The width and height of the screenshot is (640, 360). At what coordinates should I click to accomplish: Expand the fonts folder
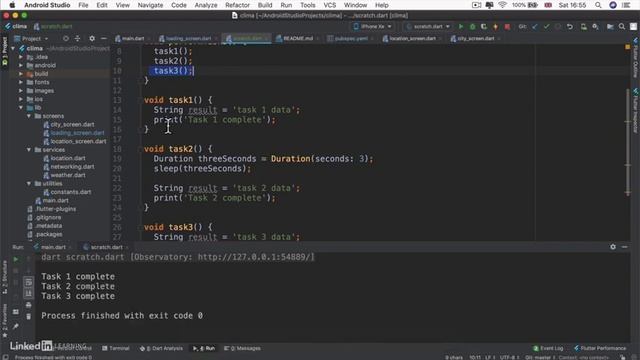point(21,82)
